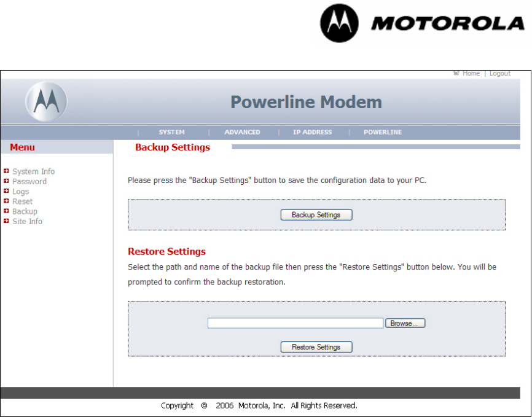Open Site Info in the side menu
The width and height of the screenshot is (532, 417).
pyautogui.click(x=28, y=222)
